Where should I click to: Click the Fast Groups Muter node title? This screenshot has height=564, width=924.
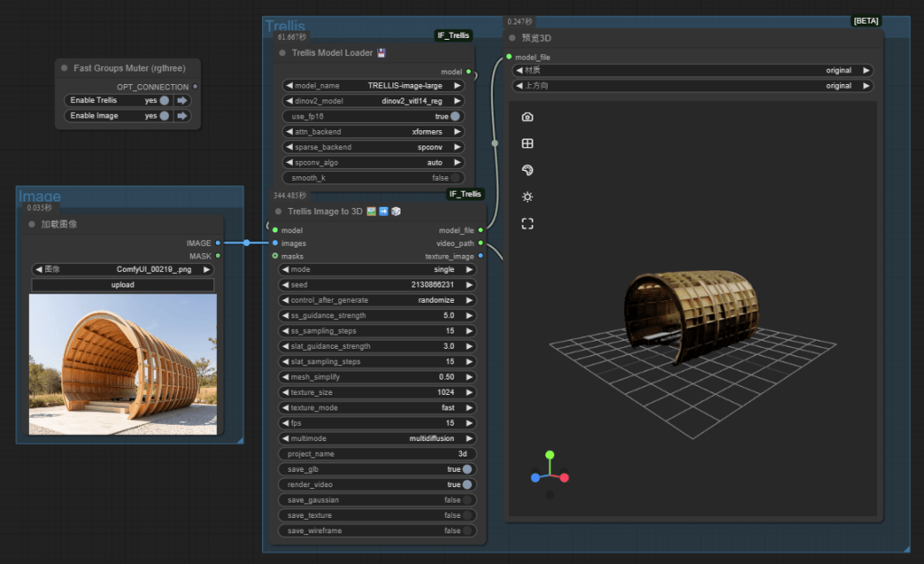[124, 68]
